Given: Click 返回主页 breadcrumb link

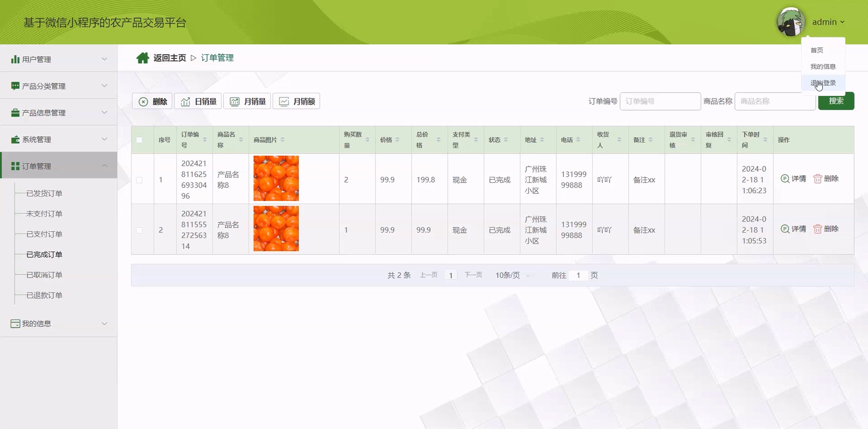Looking at the screenshot, I should tap(169, 58).
